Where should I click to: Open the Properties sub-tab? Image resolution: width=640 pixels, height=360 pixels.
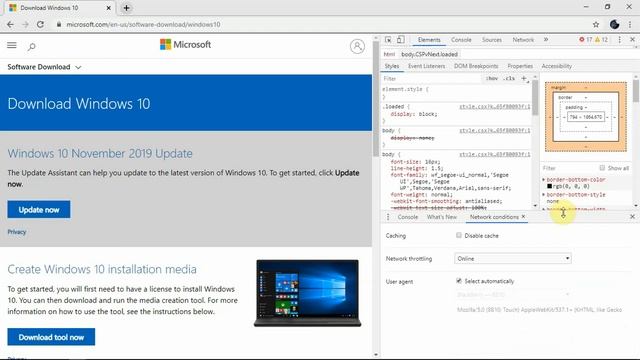pyautogui.click(x=520, y=66)
